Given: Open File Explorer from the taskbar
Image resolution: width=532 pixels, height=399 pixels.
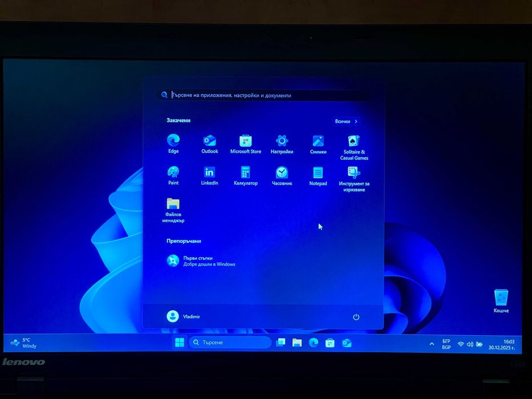Looking at the screenshot, I should coord(297,343).
